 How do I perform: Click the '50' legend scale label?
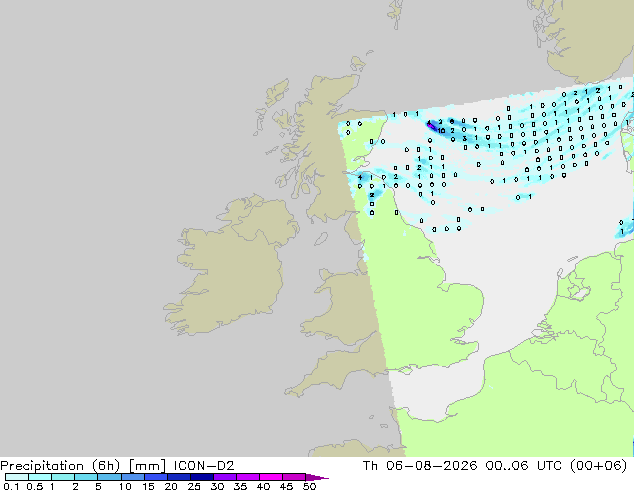coord(309,486)
